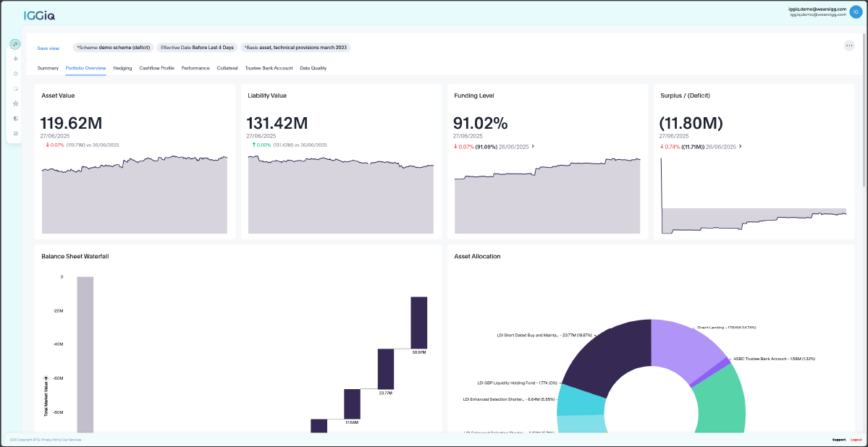Click green 0.00% change under Liability Value
The width and height of the screenshot is (868, 447).
pyautogui.click(x=261, y=145)
